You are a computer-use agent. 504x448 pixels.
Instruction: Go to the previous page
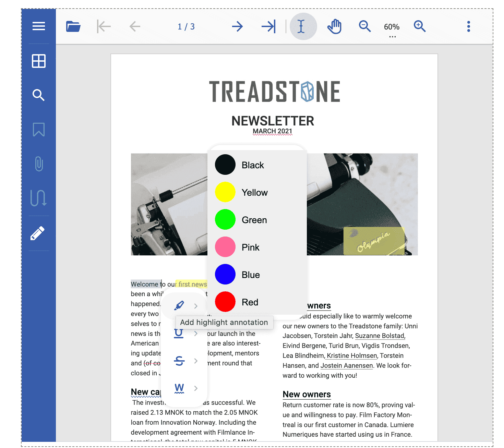pyautogui.click(x=135, y=26)
